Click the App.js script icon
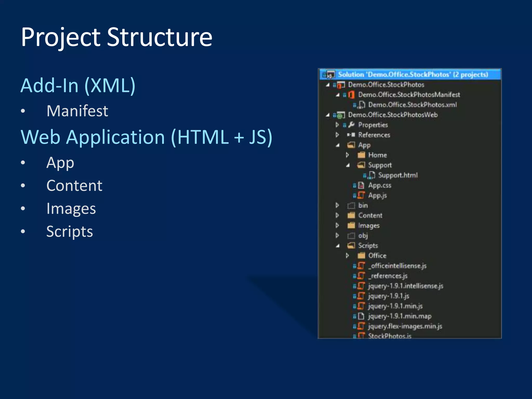532x399 pixels. click(x=361, y=195)
